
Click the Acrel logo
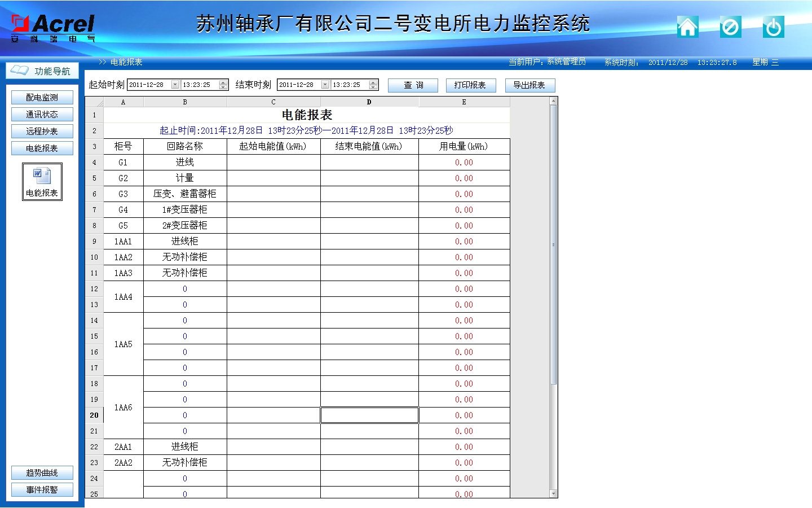coord(53,27)
